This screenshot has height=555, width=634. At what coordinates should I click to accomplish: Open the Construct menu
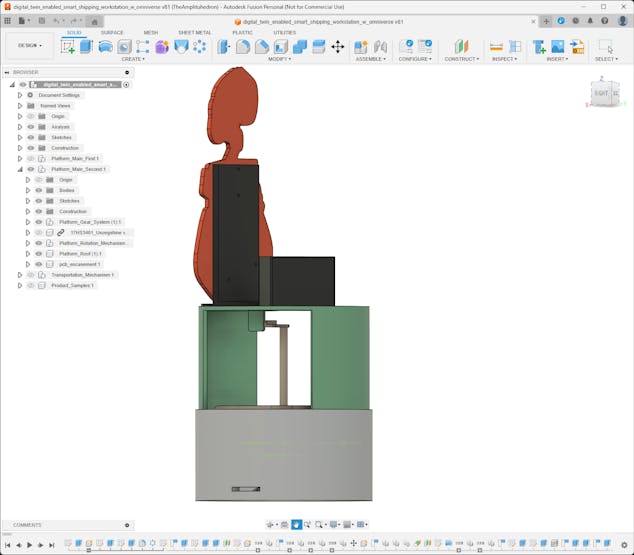461,59
